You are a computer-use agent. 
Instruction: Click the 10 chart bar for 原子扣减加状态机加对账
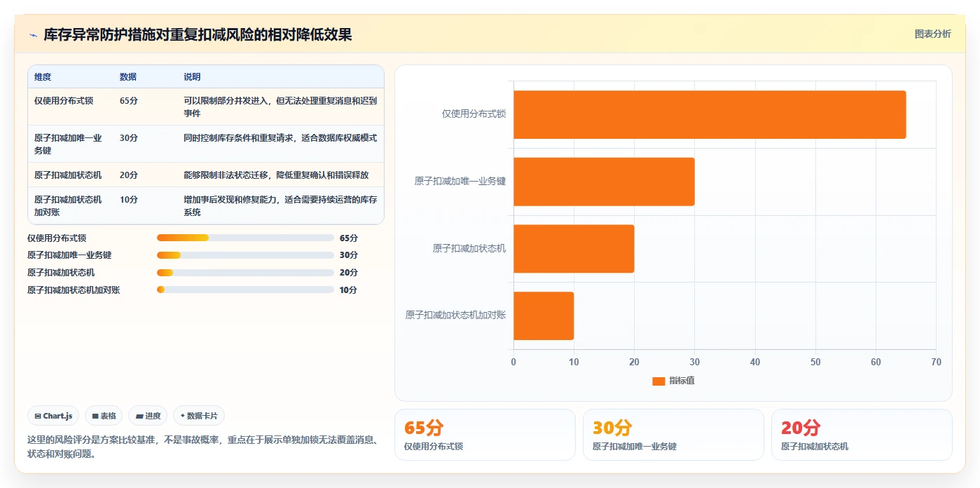click(544, 316)
